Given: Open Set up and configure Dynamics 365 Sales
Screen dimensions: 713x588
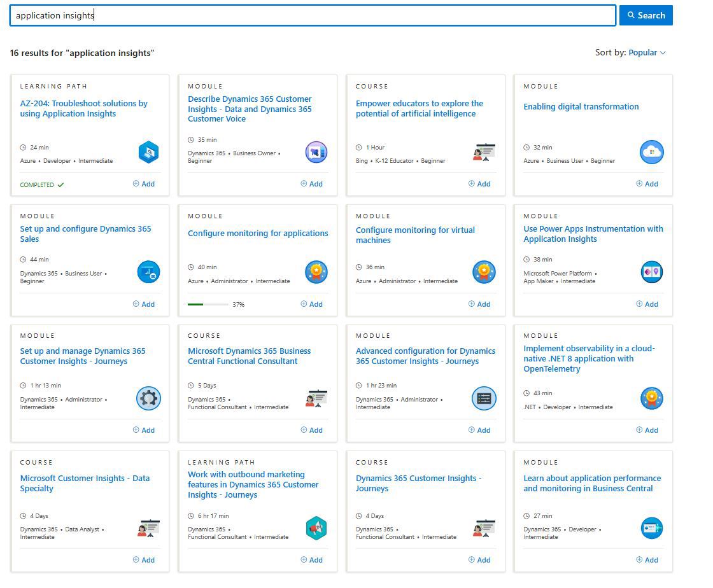Looking at the screenshot, I should point(85,234).
